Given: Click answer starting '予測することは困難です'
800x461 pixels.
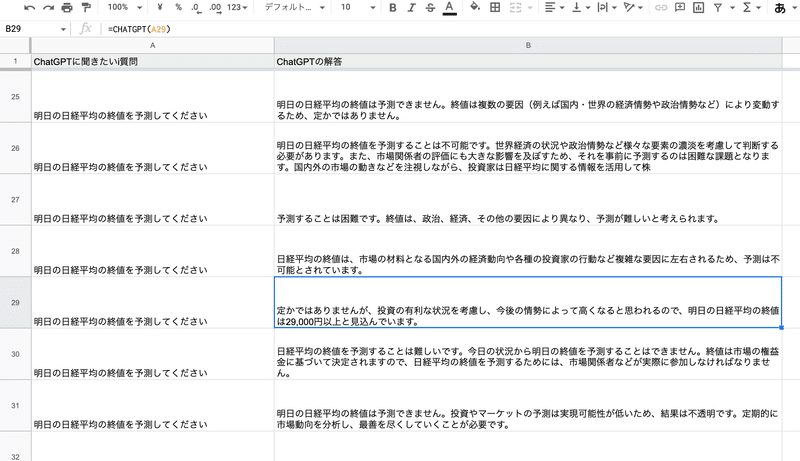Looking at the screenshot, I should click(x=528, y=199).
